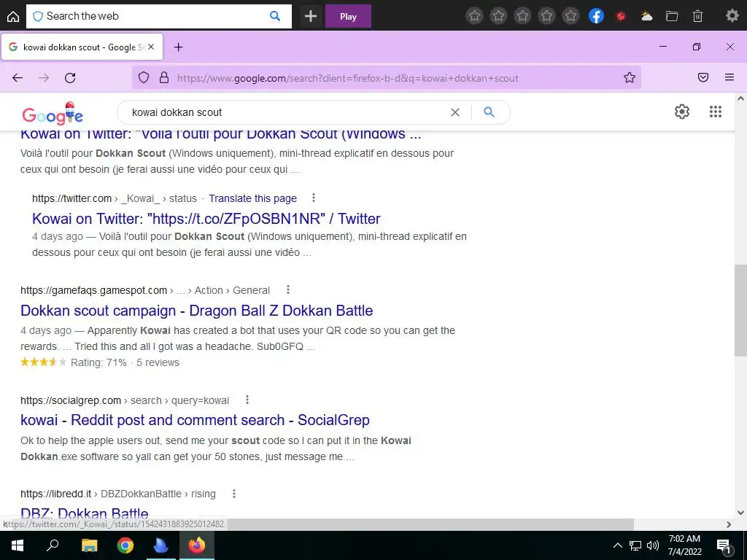View site security padlock info
This screenshot has height=560, width=747.
pyautogui.click(x=164, y=77)
